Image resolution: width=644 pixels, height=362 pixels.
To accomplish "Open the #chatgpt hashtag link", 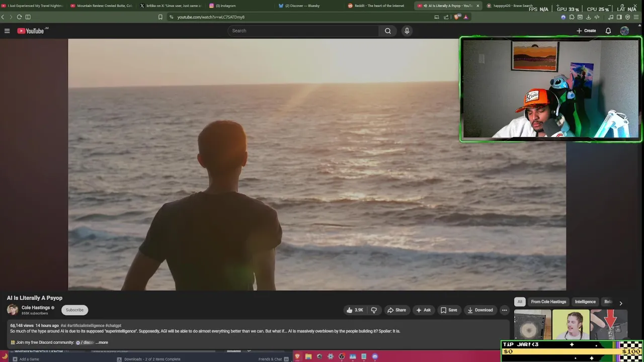I will [113, 326].
